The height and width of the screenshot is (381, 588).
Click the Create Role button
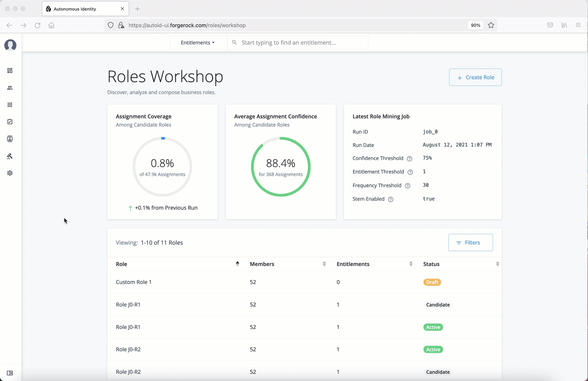click(475, 77)
